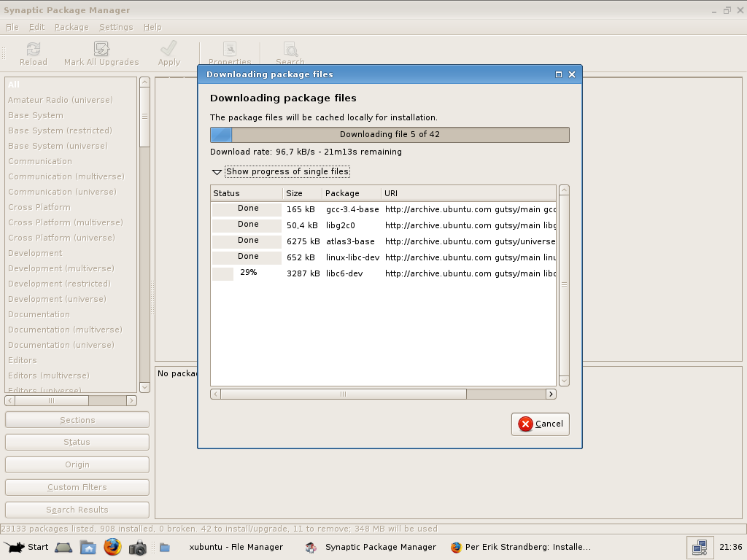
Task: Click the download list scroll-up arrow
Action: 564,190
